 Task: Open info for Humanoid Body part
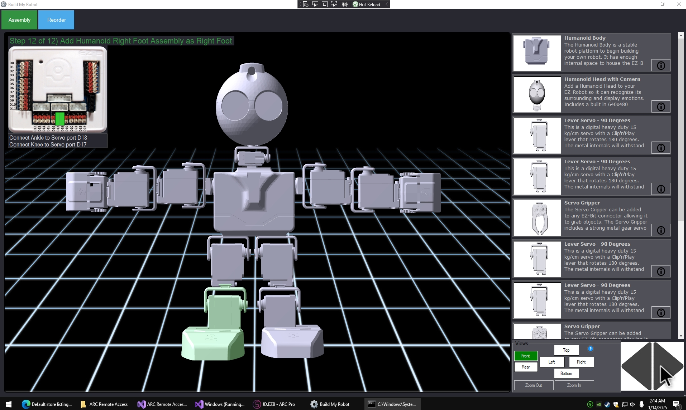coord(661,65)
